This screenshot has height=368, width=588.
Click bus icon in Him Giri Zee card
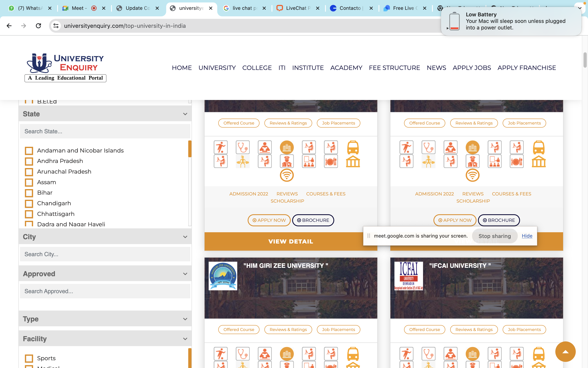[x=353, y=354]
